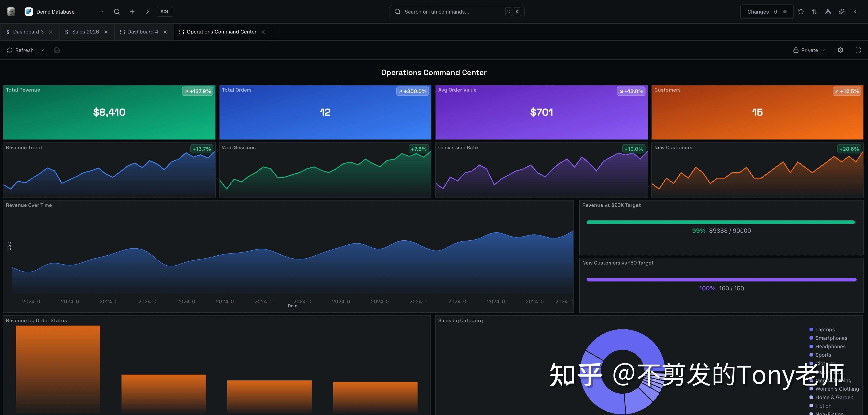Close the Sales 2026 tab

(106, 32)
